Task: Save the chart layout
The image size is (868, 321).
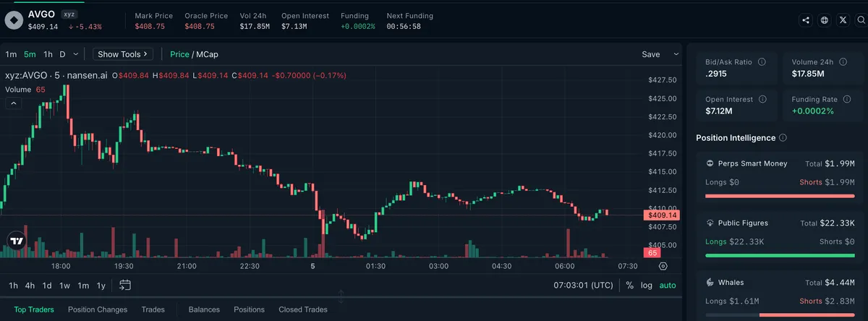Action: click(651, 54)
